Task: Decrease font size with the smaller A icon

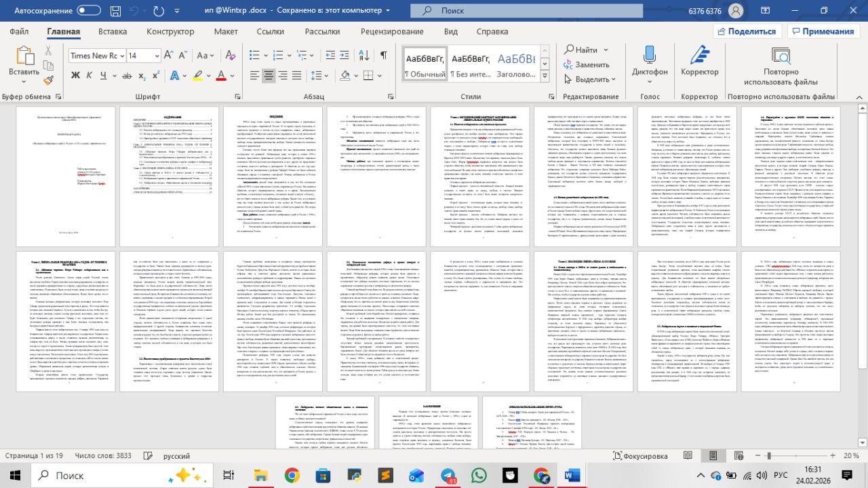Action: [x=184, y=55]
